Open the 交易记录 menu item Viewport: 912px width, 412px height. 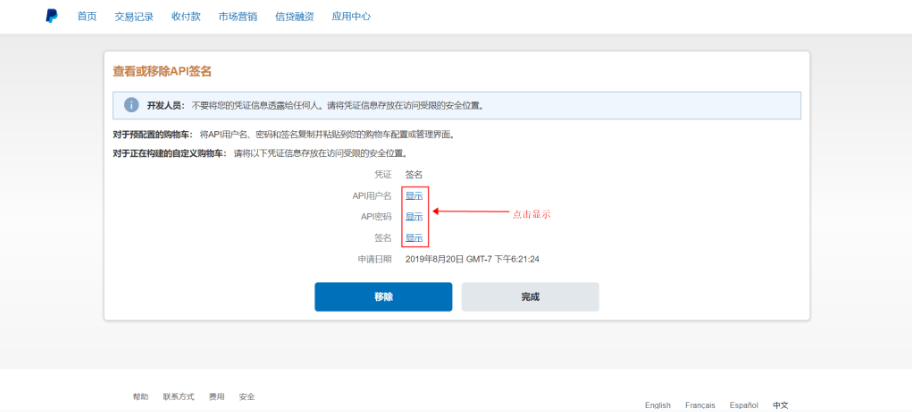[x=134, y=16]
